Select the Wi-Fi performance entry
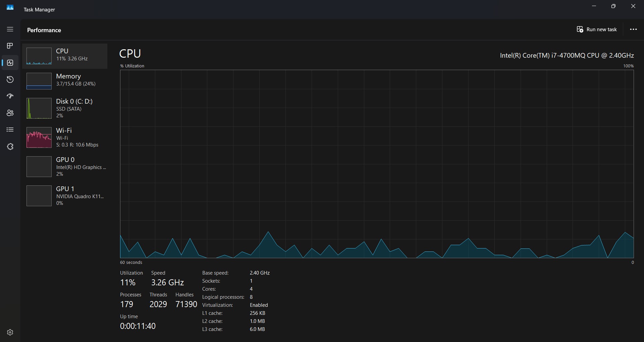The height and width of the screenshot is (342, 644). (65, 137)
